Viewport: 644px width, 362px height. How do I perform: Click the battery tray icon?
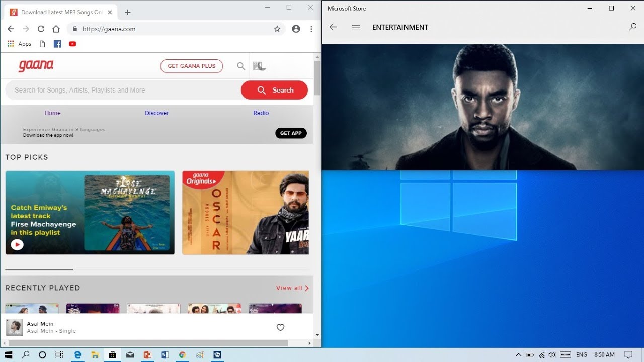[x=530, y=355]
